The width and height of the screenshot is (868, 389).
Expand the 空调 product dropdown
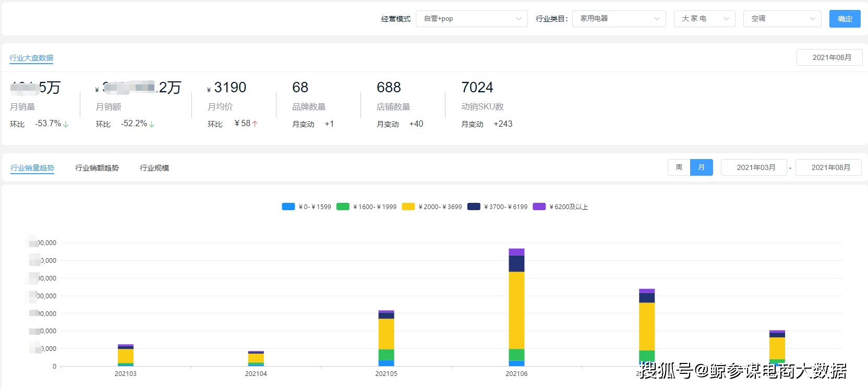pos(782,19)
